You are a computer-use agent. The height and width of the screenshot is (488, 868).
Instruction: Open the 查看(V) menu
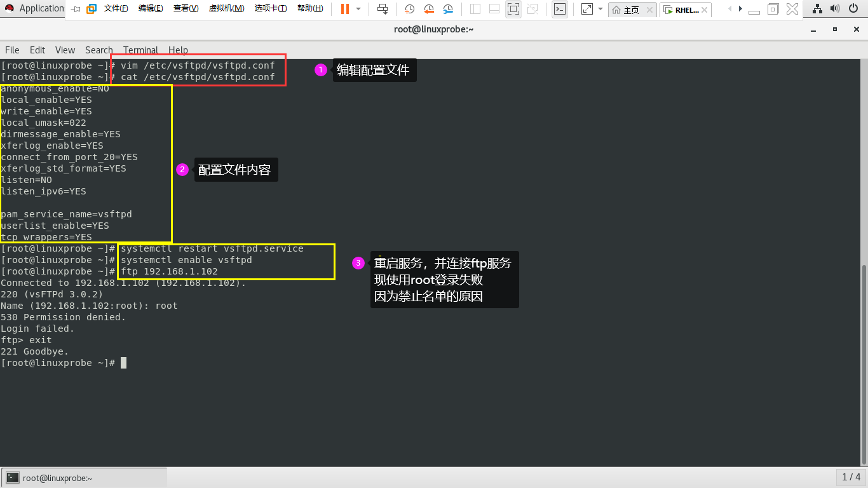[186, 9]
